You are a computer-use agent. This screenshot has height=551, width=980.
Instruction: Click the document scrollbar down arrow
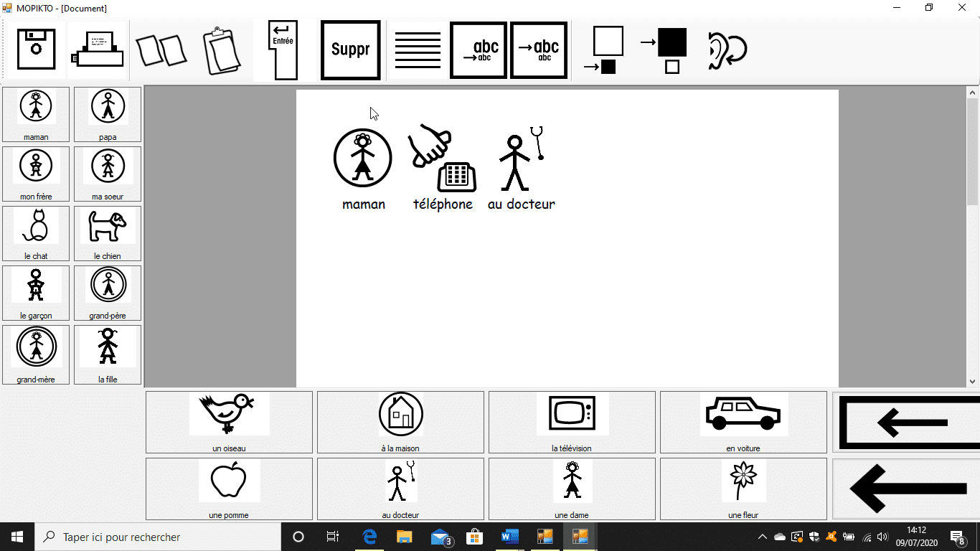pos(973,382)
